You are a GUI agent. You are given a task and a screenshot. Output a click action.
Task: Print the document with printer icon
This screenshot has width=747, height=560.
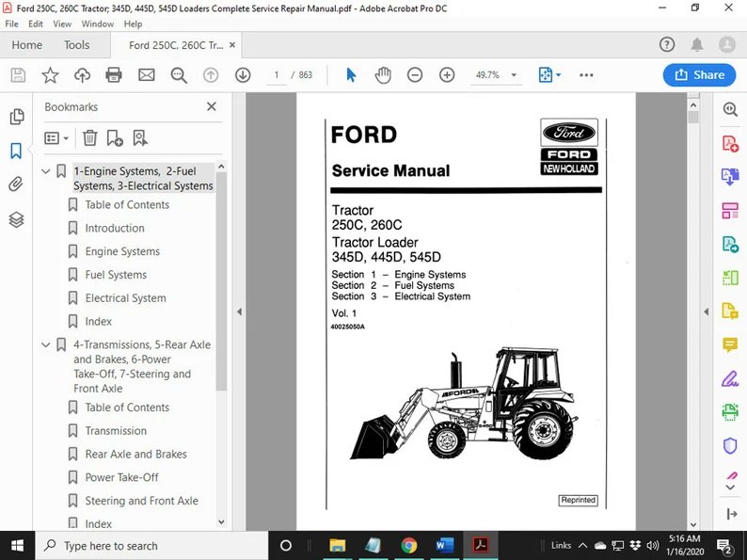point(114,75)
